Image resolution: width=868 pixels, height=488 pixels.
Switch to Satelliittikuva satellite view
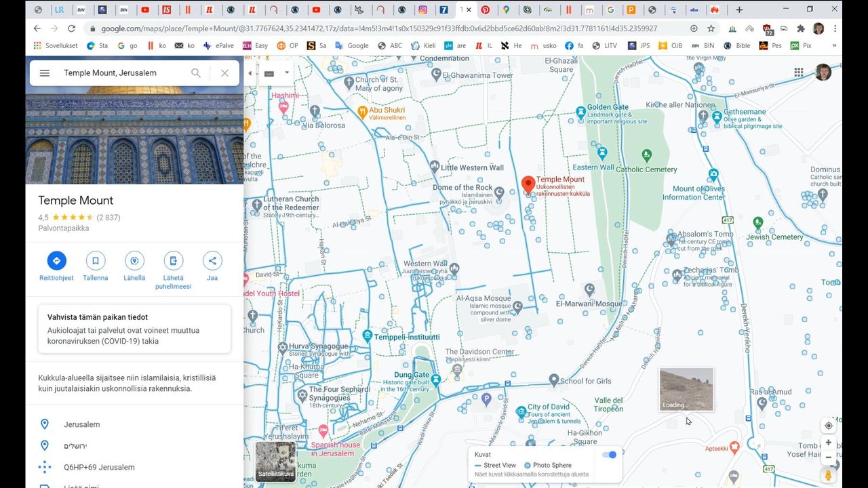click(x=276, y=461)
